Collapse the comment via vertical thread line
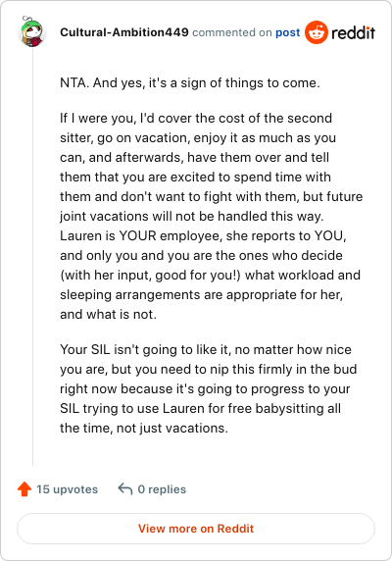 click(32, 257)
